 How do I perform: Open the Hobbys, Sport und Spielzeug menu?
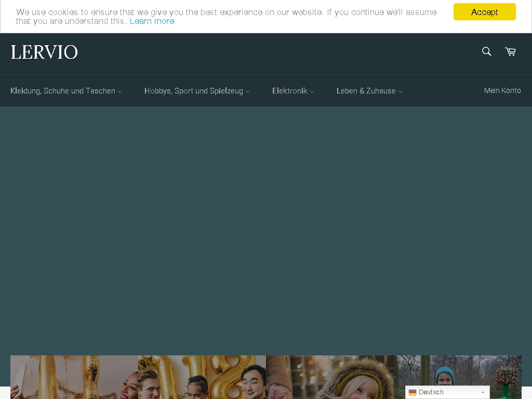click(193, 91)
